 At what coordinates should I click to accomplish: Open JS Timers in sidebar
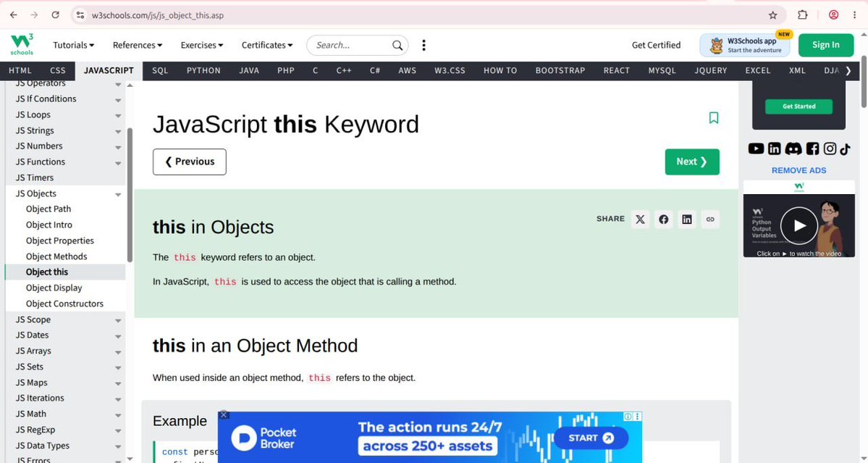(x=35, y=178)
